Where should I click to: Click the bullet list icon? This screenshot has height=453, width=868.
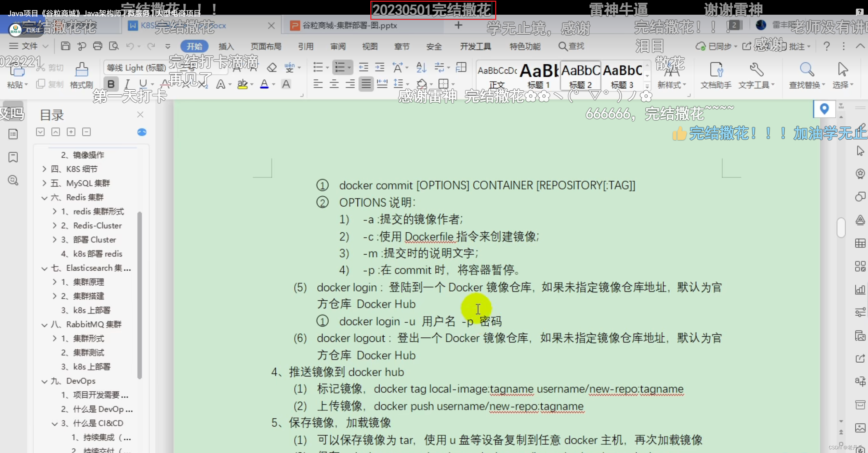click(x=318, y=67)
